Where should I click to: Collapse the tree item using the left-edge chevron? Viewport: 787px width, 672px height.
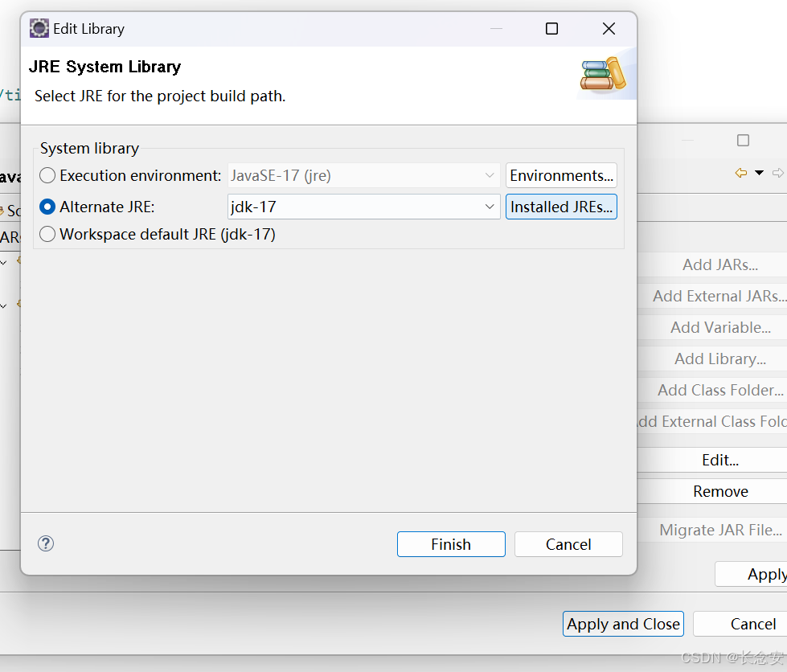(x=4, y=262)
